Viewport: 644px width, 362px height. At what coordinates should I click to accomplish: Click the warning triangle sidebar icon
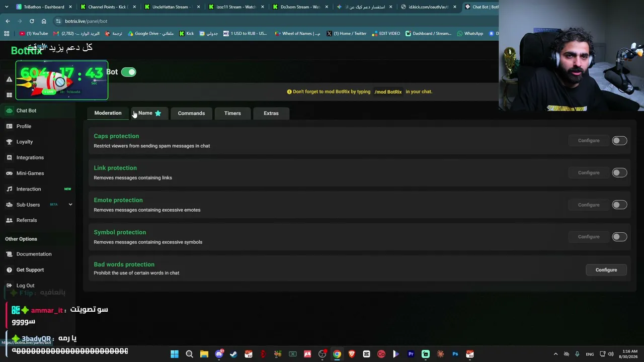[9, 79]
